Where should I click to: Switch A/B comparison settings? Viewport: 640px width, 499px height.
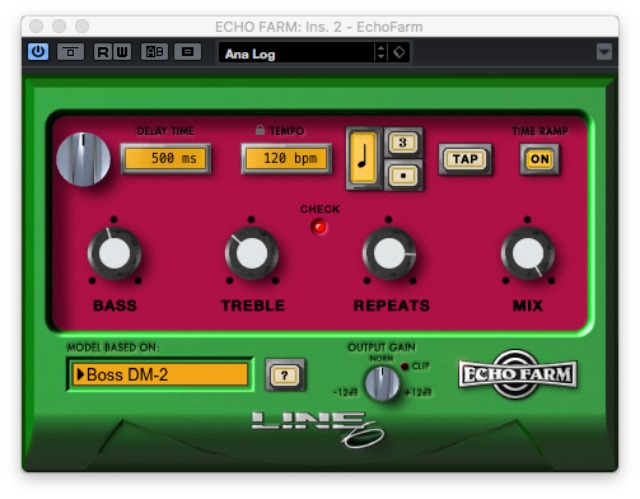click(x=154, y=52)
